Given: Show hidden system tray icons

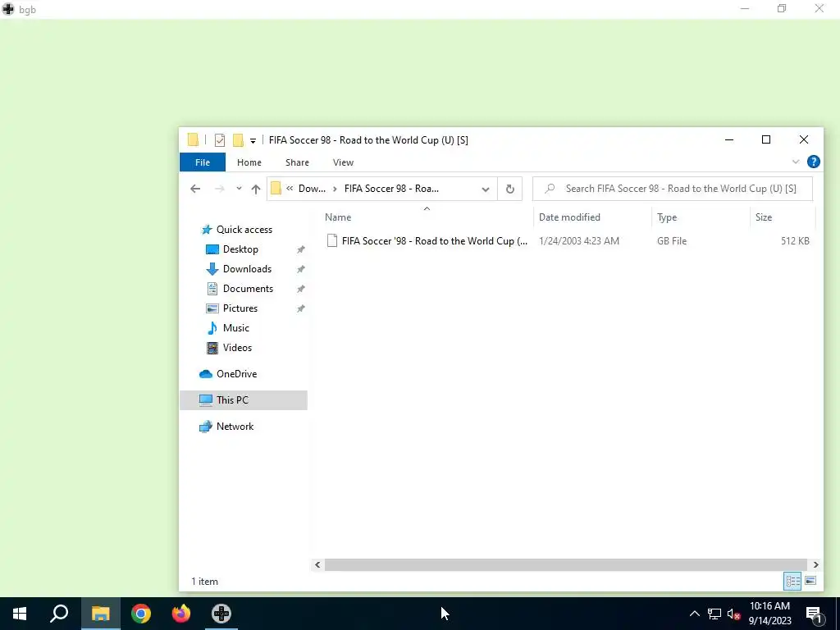Looking at the screenshot, I should (x=694, y=614).
